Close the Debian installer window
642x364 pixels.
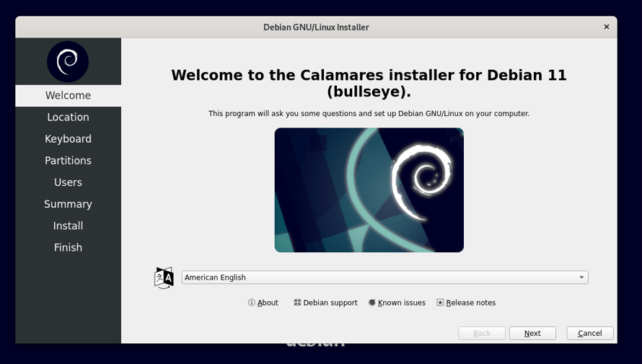click(x=607, y=27)
